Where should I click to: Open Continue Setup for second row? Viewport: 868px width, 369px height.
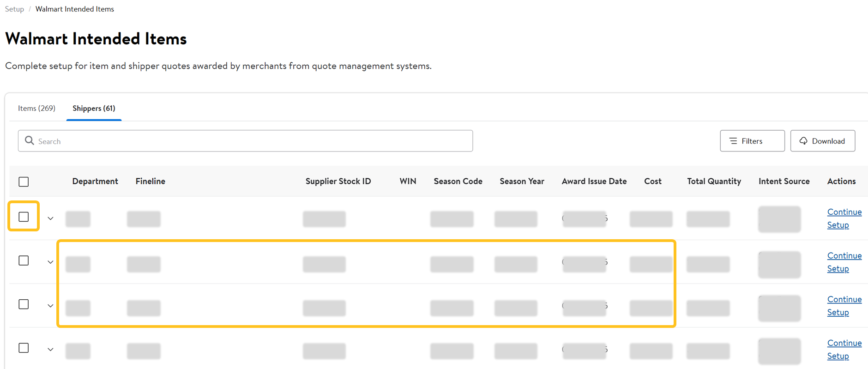pyautogui.click(x=844, y=262)
